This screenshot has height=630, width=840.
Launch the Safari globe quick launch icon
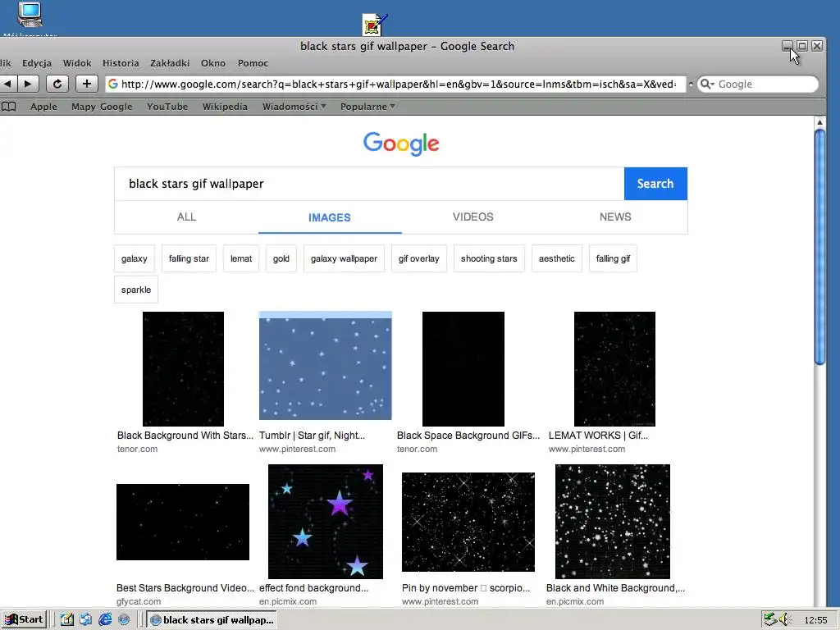point(124,619)
